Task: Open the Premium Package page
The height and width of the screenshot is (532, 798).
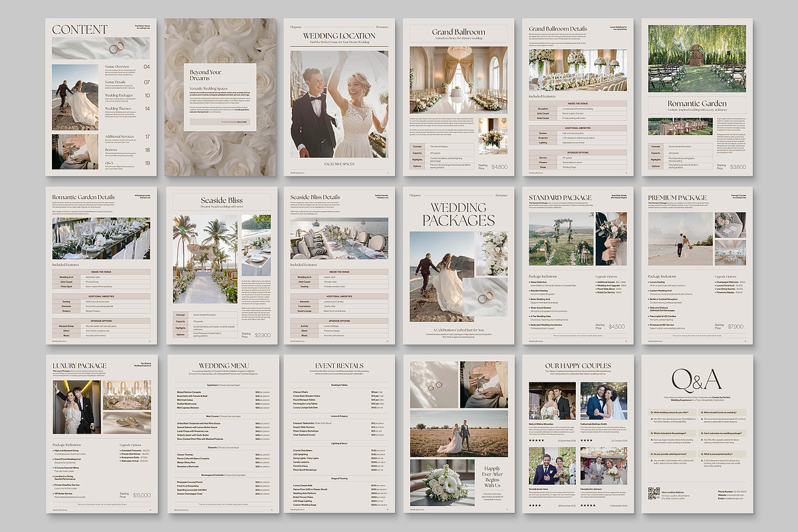Action: 697,266
